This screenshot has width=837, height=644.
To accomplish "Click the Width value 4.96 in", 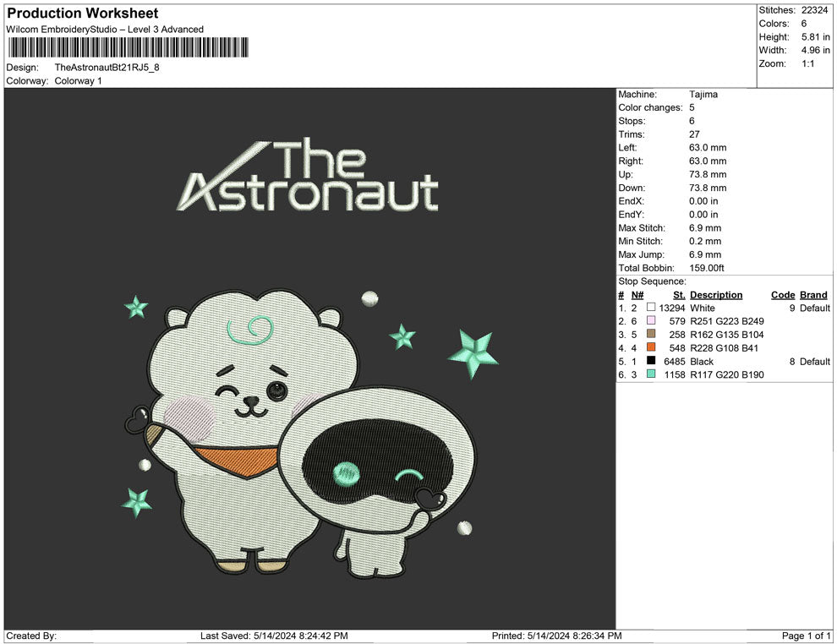I will 816,50.
